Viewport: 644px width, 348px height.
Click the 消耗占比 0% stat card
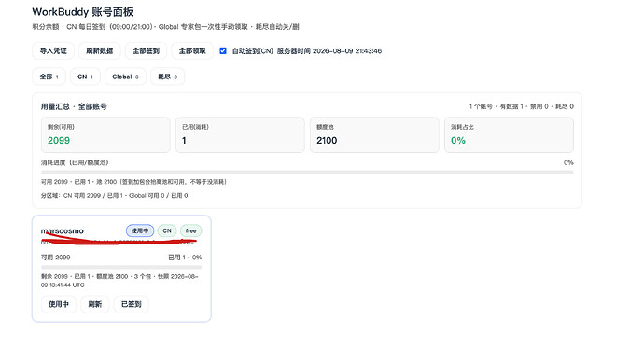tap(509, 135)
